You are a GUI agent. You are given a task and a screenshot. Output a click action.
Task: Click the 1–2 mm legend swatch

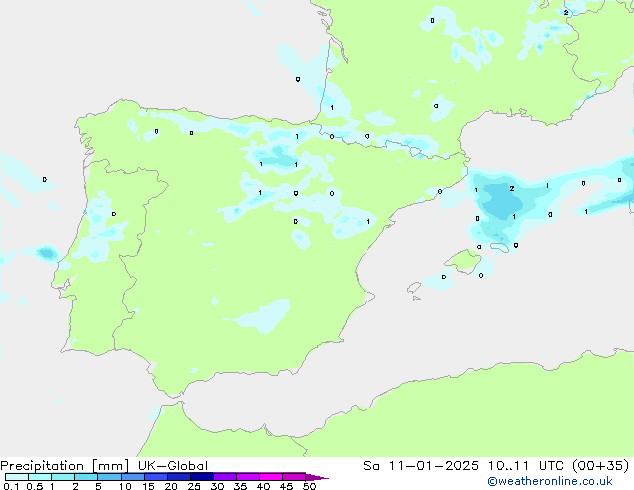[x=63, y=477]
